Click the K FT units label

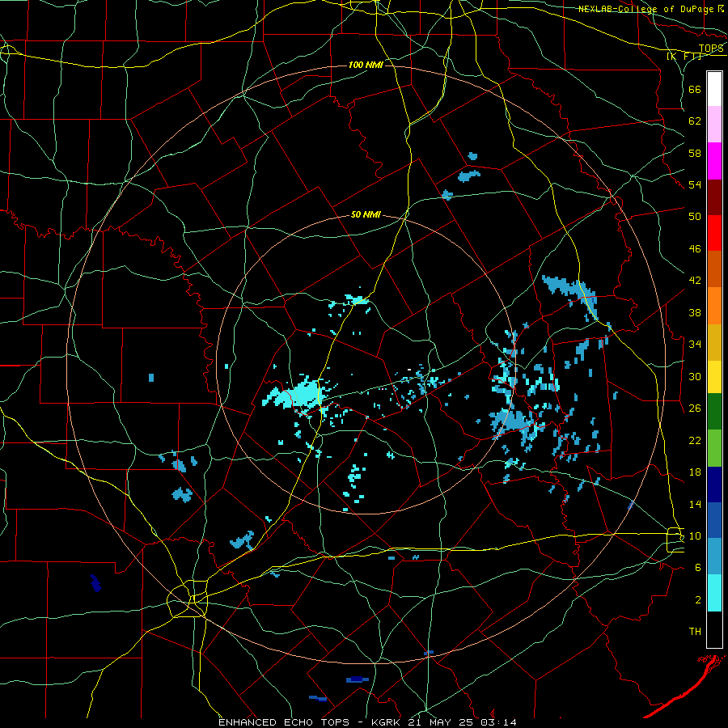[684, 57]
